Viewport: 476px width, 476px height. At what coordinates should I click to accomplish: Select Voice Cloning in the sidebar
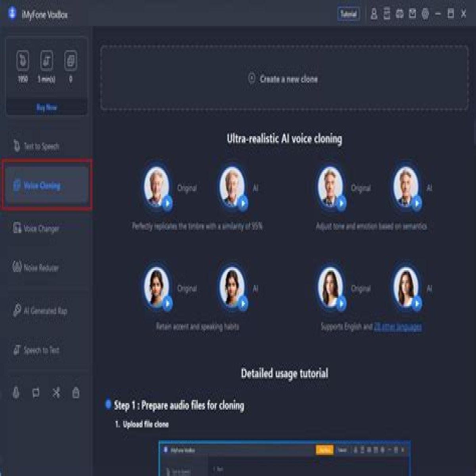[x=47, y=185]
